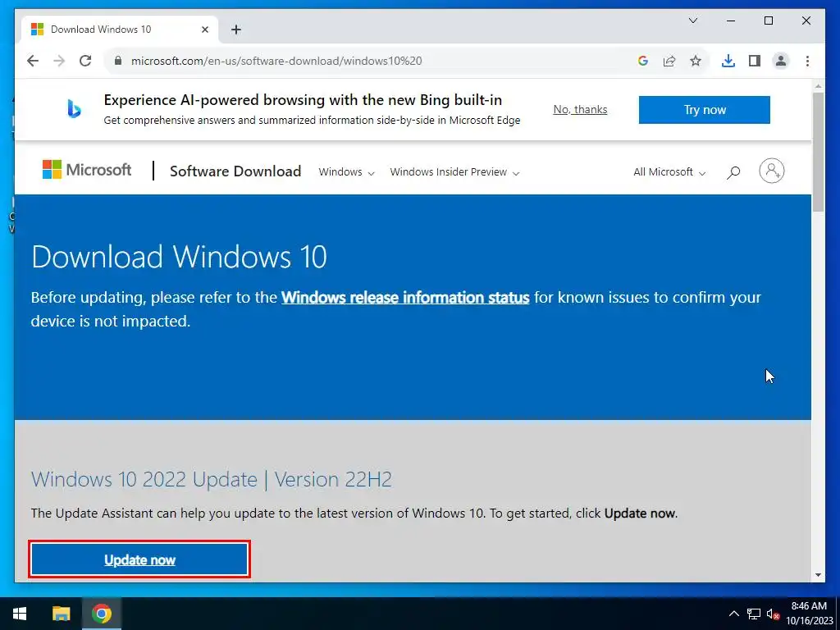Open the network tray icon
840x630 pixels.
[x=754, y=614]
